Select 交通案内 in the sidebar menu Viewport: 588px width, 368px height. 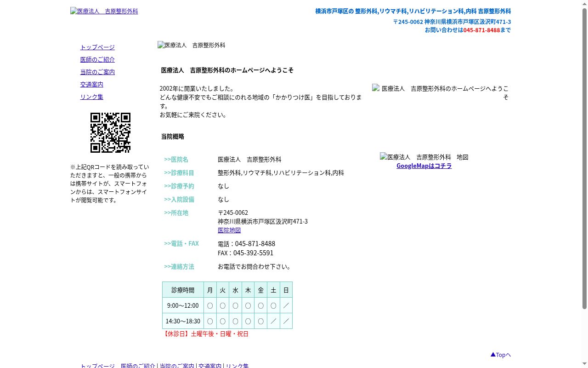click(91, 84)
